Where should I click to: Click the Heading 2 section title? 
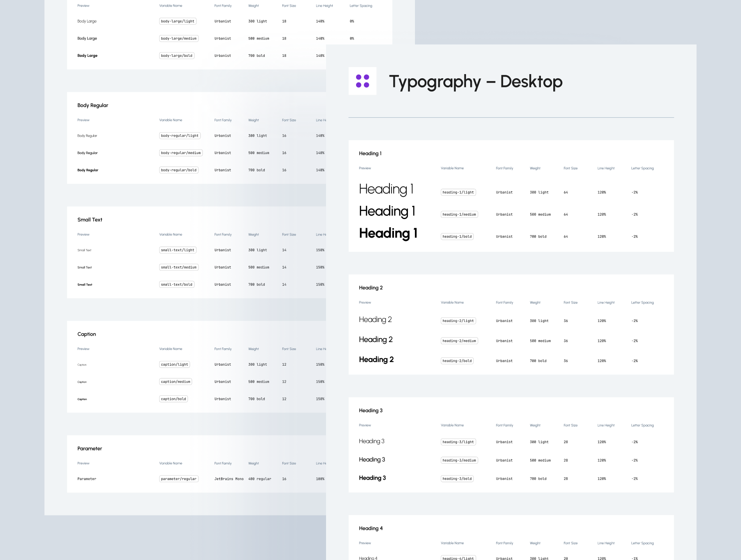pyautogui.click(x=371, y=288)
